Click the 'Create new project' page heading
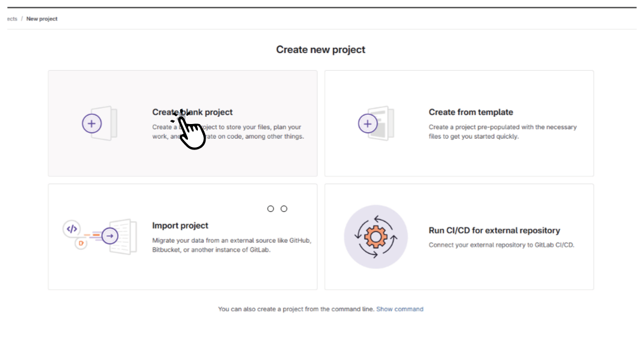Screen dimensions: 644x352 pos(321,50)
